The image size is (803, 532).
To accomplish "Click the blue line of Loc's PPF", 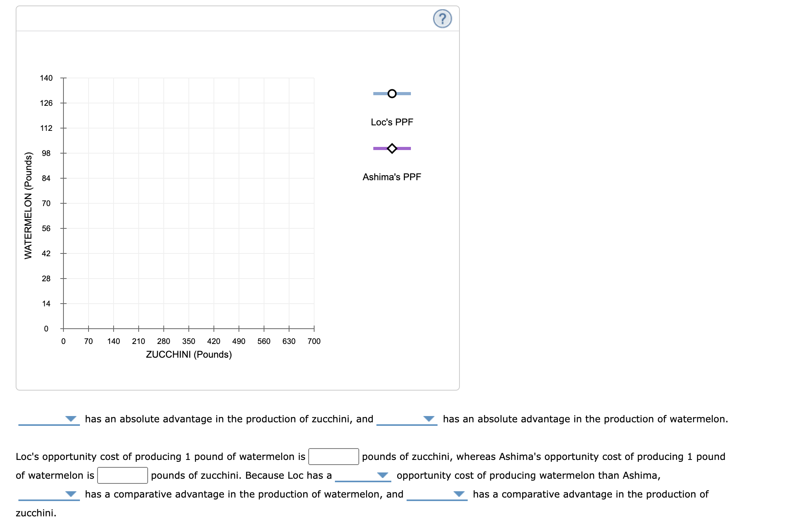I will click(379, 94).
